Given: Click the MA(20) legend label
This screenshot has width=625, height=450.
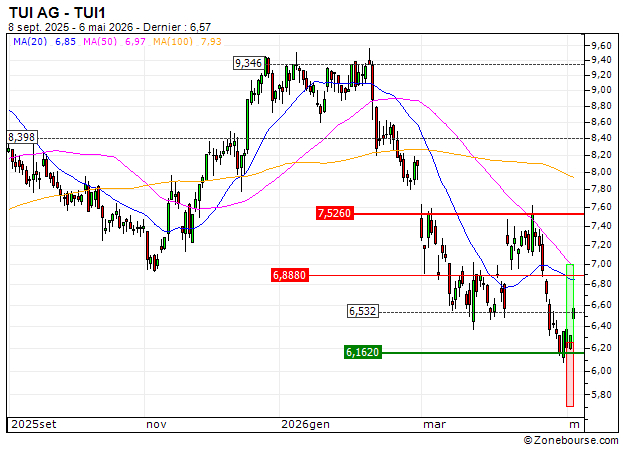Looking at the screenshot, I should coord(30,41).
